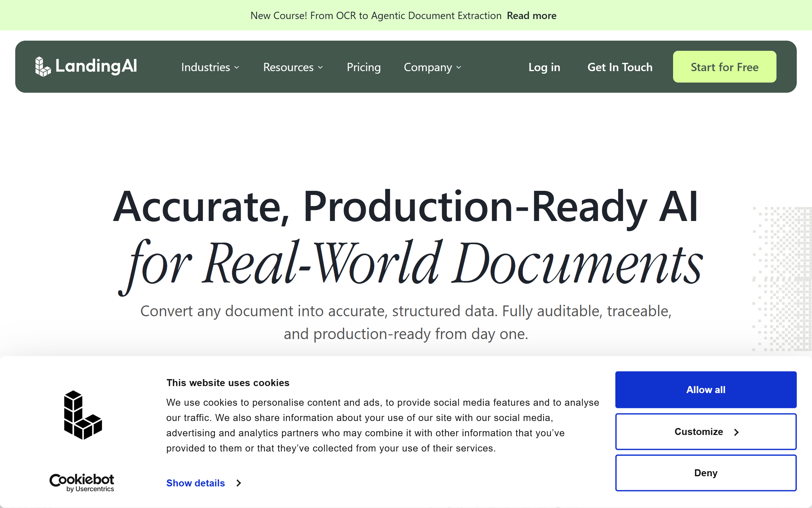
Task: Expand the Resources dropdown menu
Action: (x=293, y=67)
